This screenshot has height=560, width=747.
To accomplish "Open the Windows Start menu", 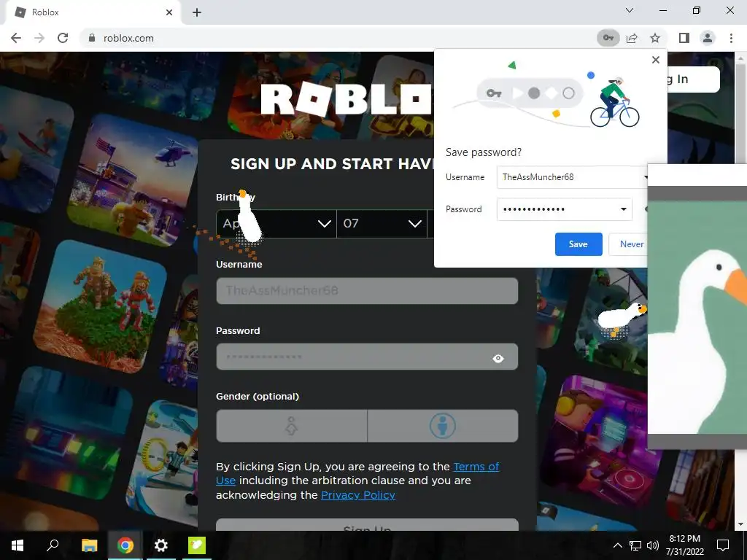I will click(18, 545).
